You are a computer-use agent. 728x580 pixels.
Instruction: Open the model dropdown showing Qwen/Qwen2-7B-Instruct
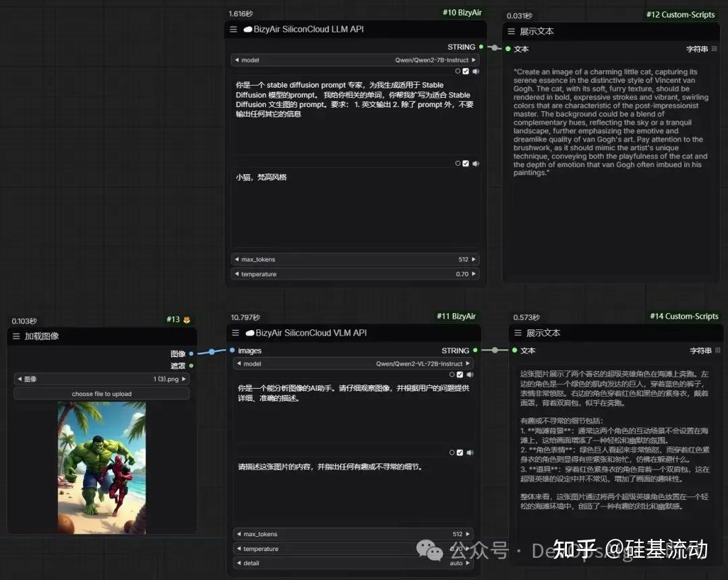[x=355, y=60]
